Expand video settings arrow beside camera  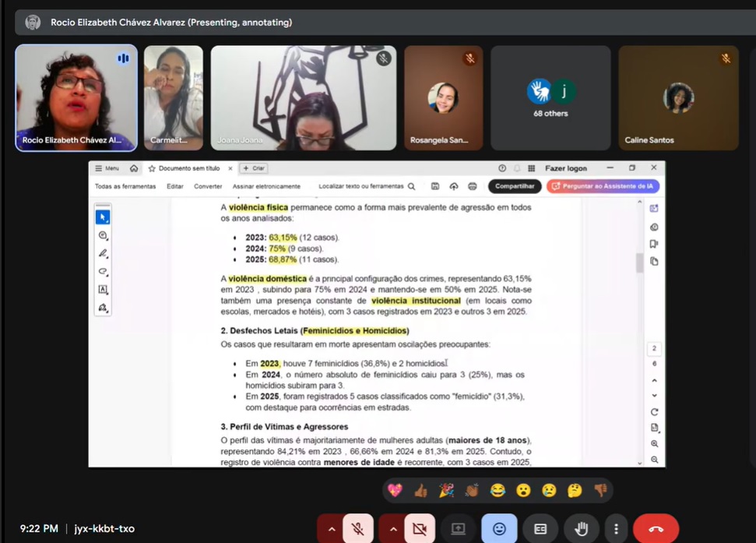click(x=393, y=529)
